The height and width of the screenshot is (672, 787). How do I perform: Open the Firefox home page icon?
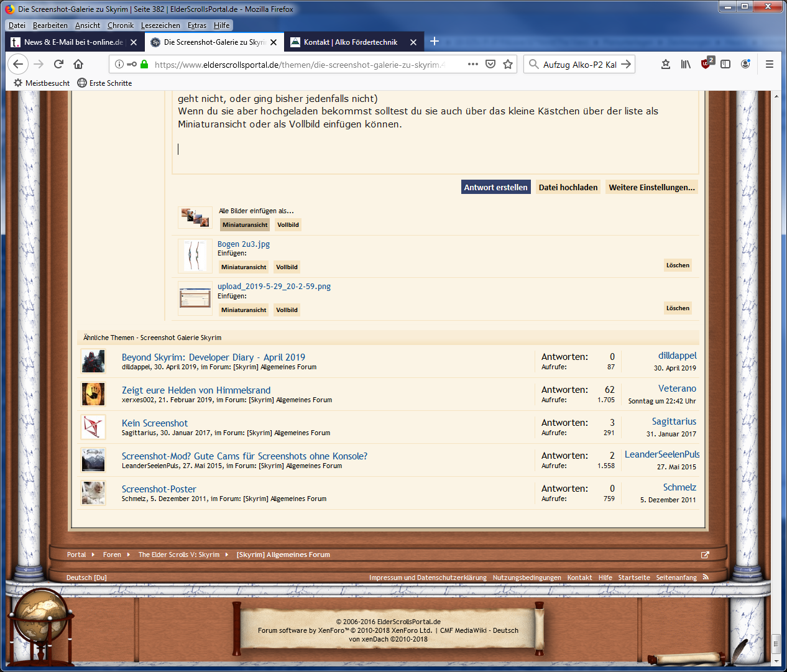tap(78, 64)
